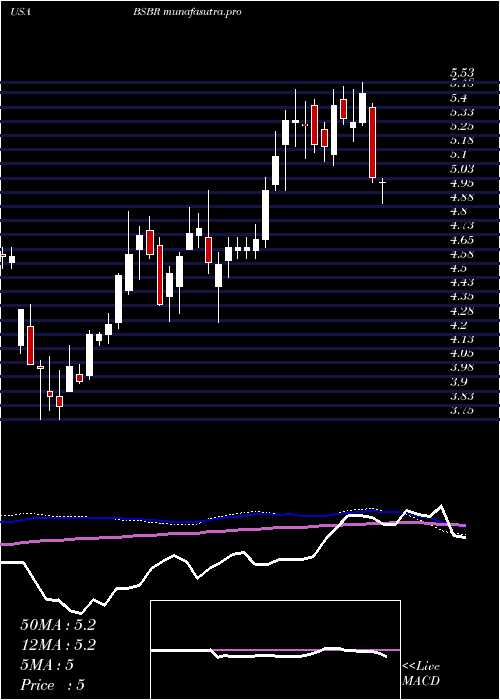This screenshot has height=700, width=500.
Task: Open the Live MACD inset chart panel
Action: (x=275, y=650)
